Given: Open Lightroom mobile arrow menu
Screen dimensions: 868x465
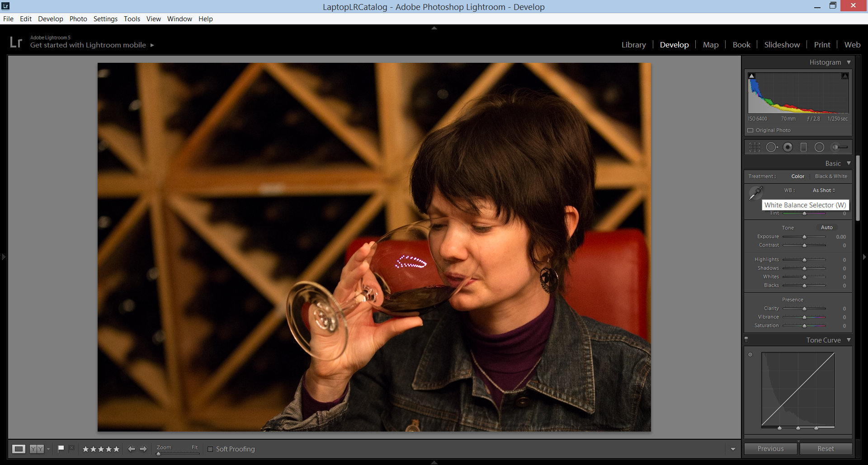Looking at the screenshot, I should click(x=152, y=45).
